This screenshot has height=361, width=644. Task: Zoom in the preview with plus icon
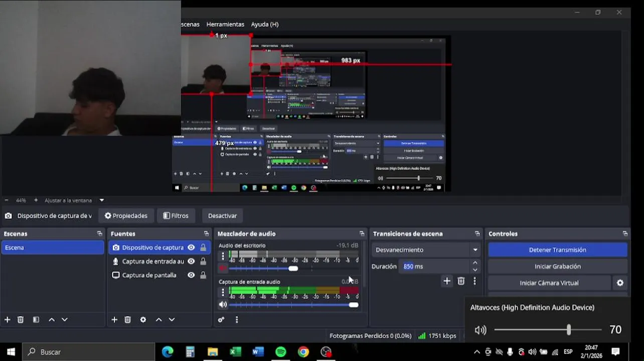36,200
